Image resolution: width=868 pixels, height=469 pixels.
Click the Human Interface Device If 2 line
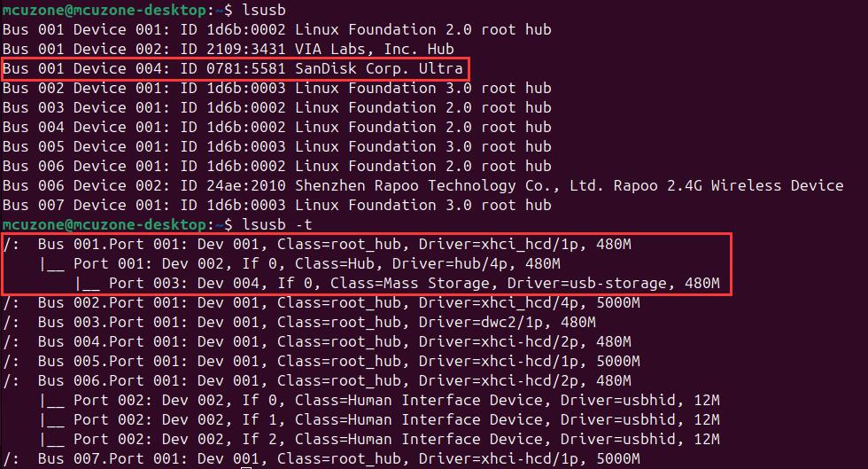[x=379, y=439]
